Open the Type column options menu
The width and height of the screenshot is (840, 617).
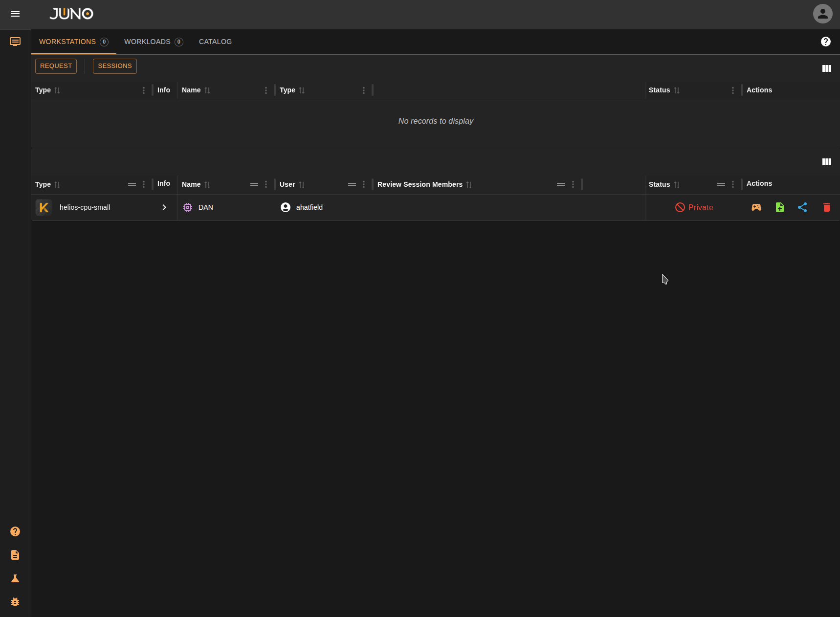[x=143, y=184]
